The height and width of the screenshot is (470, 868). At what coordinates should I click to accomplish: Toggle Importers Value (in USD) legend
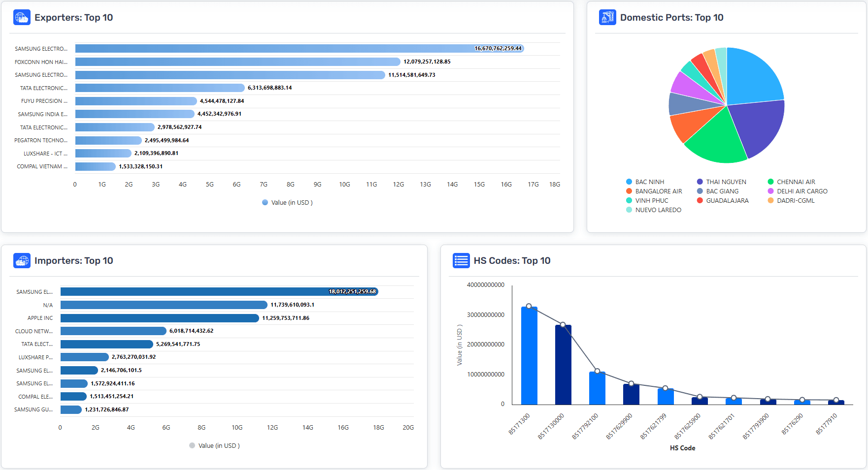(214, 446)
